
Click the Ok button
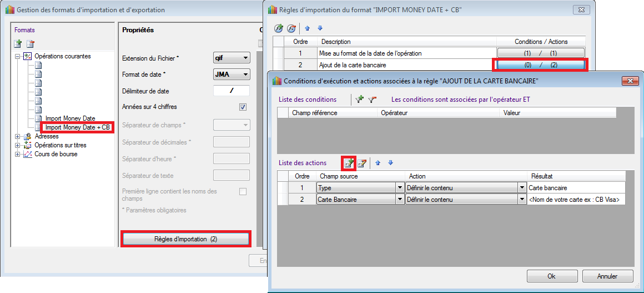pyautogui.click(x=551, y=276)
